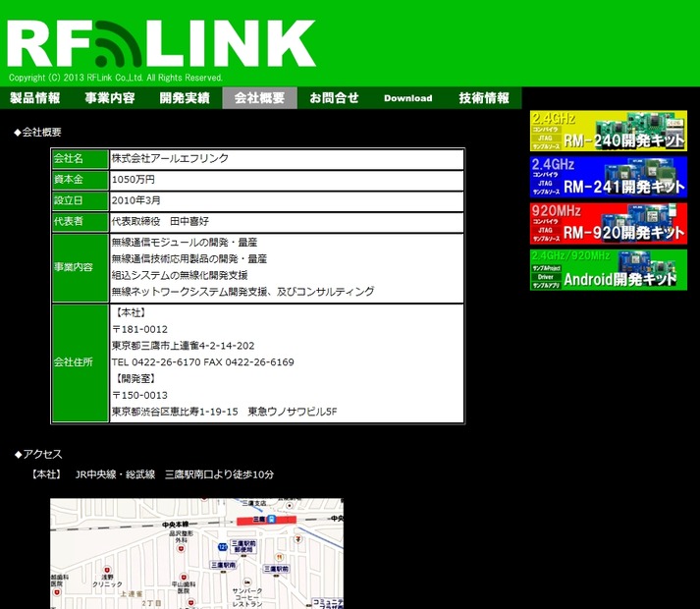The width and height of the screenshot is (700, 609).
Task: Click the red 三鷹 station marker on map
Action: pos(266,520)
